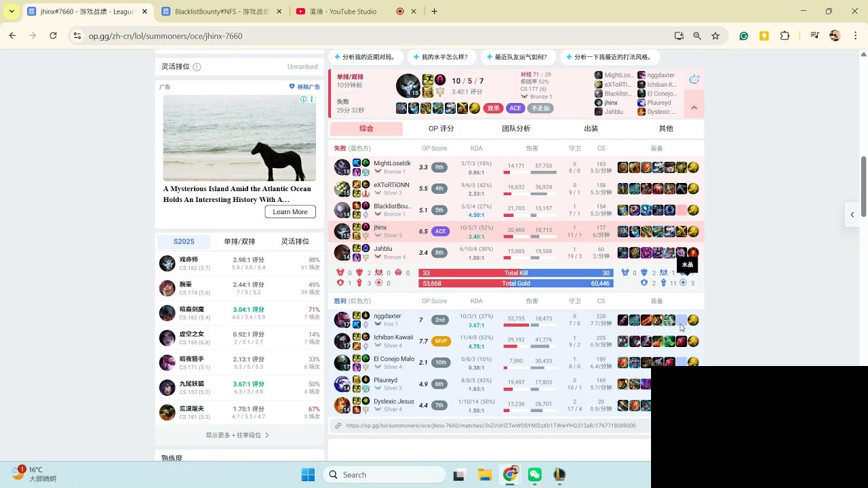
Task: Open the media controls icon
Action: [815, 36]
